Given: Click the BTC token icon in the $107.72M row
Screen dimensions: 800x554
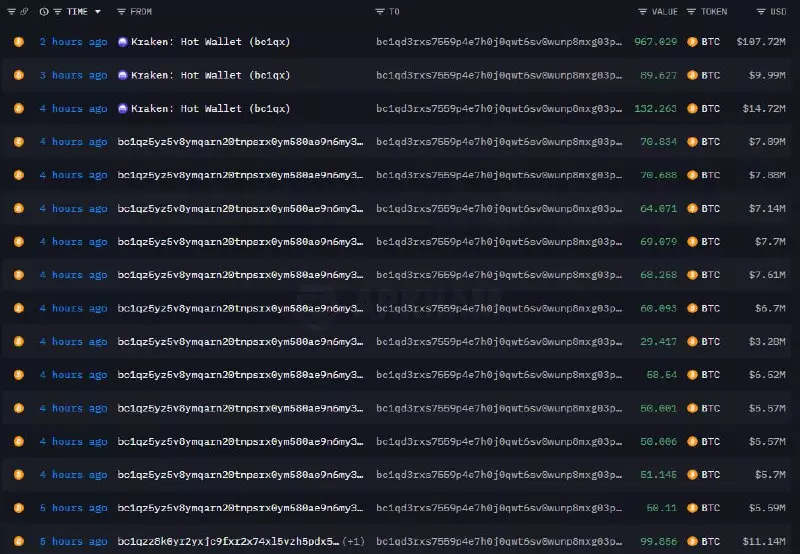Looking at the screenshot, I should tap(691, 42).
